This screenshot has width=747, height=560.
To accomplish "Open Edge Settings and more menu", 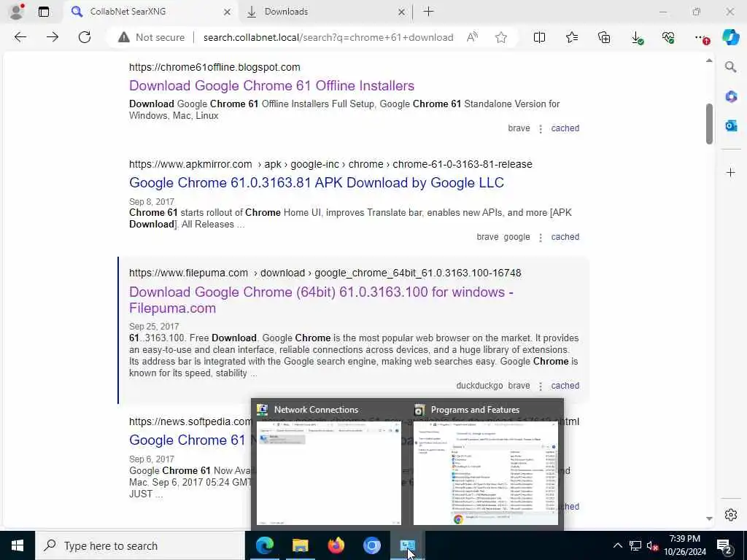I will pyautogui.click(x=701, y=38).
